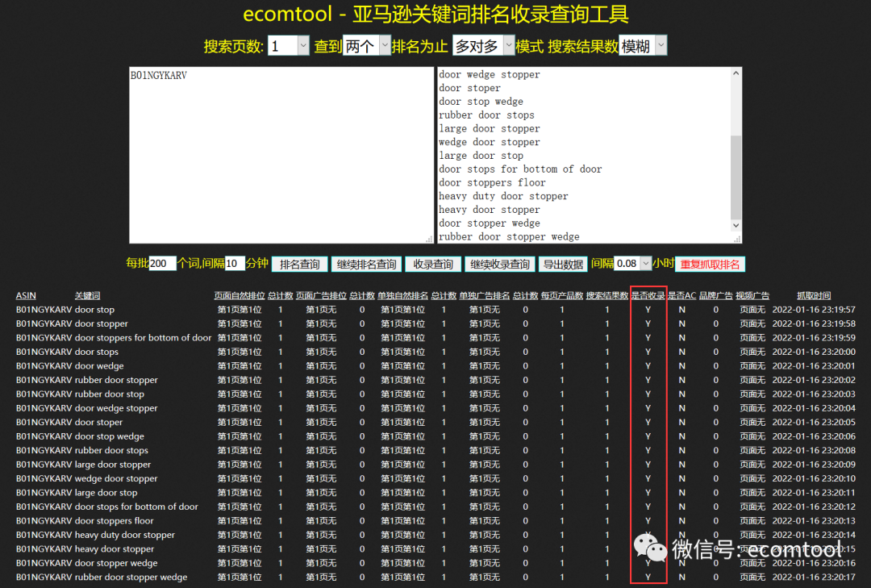
Task: Click the 继续收录查询 button
Action: (500, 265)
